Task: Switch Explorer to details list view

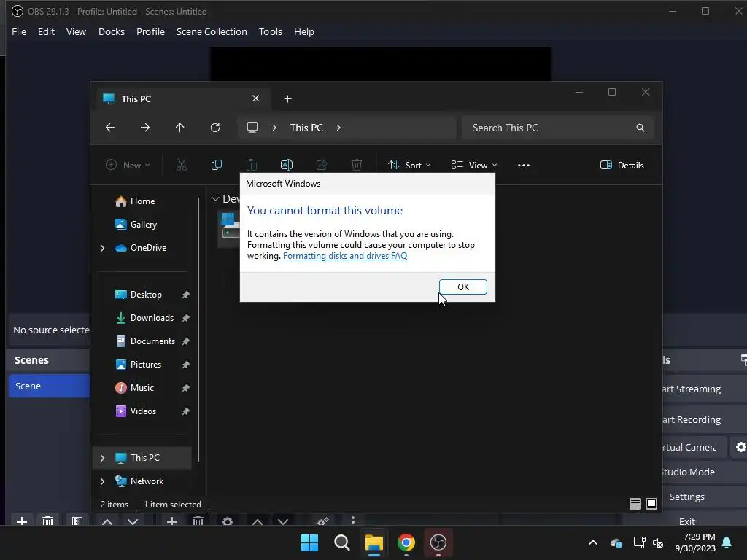Action: (x=635, y=504)
